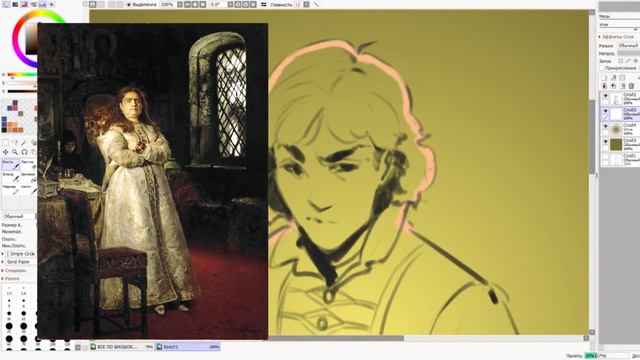640x360 pixels.
Task: Create a new layer in layers panel
Action: point(604,78)
